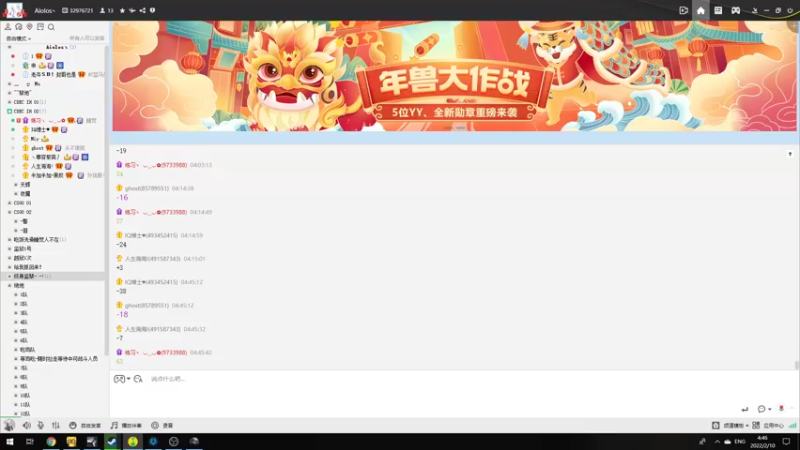Open the game emoticon picker in chat input
This screenshot has width=800, height=450.
pyautogui.click(x=119, y=379)
